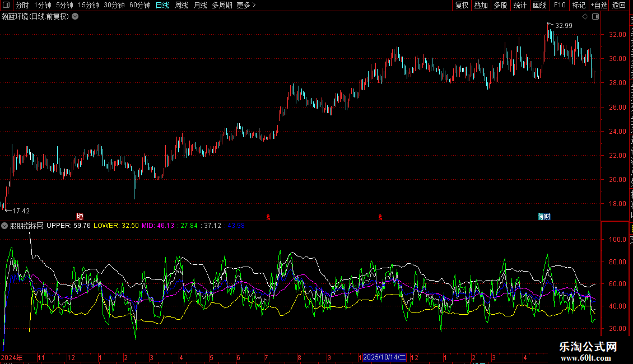Click the 100.0 indicator axis label

click(618, 240)
